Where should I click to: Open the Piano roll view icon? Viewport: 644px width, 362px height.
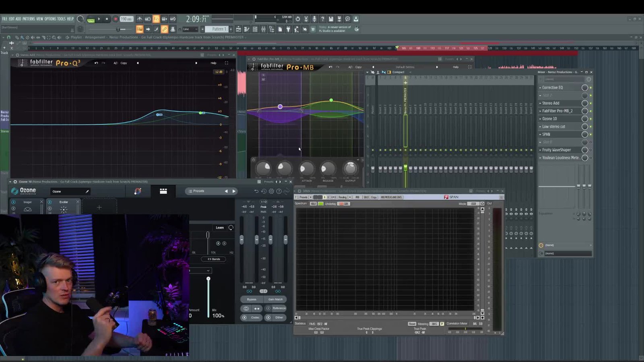(246, 29)
